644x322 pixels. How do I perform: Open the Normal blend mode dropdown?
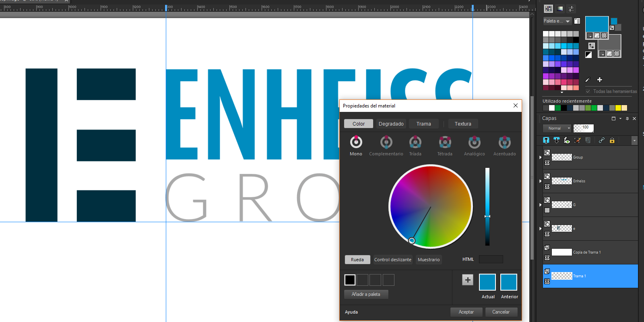(557, 128)
